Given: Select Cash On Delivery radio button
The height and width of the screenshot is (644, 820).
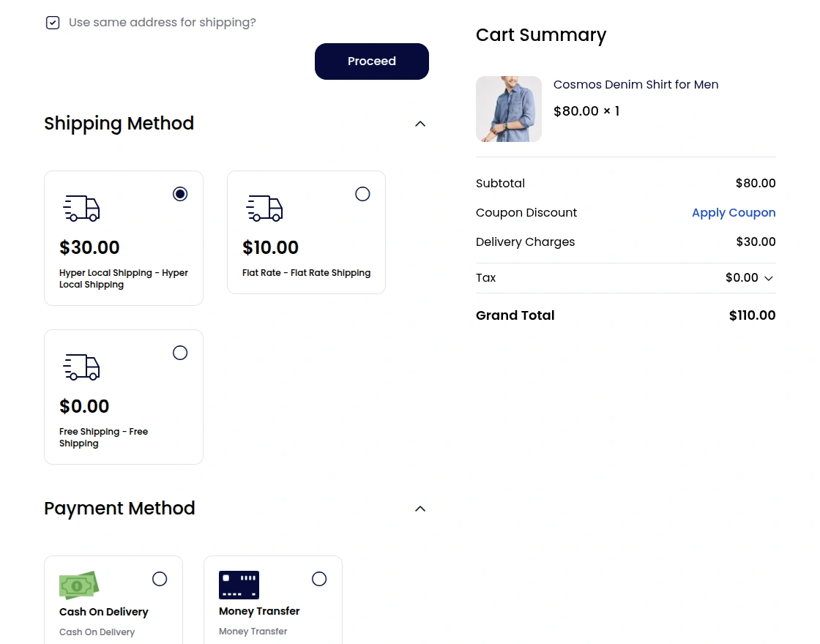Looking at the screenshot, I should pos(160,579).
